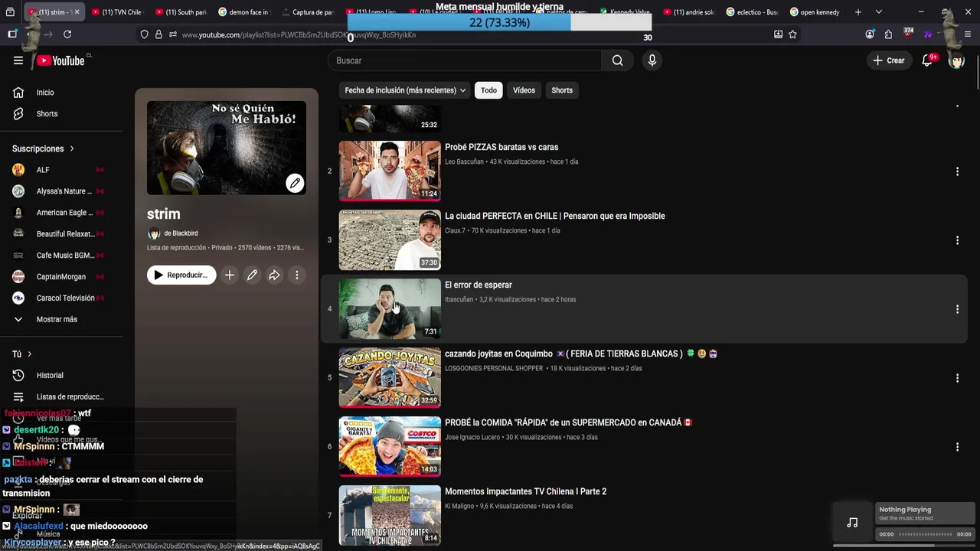Open the Momentos Impactantes TV Chilena video title
Screen dimensions: 980x551
[x=525, y=492]
